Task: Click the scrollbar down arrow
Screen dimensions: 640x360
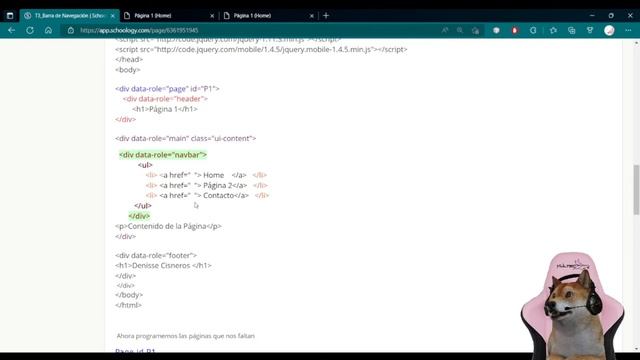Action: (x=636, y=349)
